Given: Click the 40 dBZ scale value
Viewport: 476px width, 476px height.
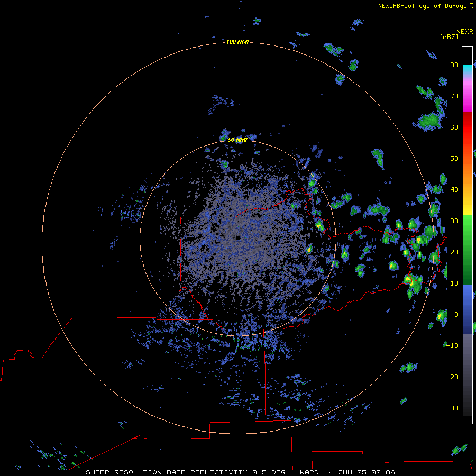Looking at the screenshot, I should [454, 189].
